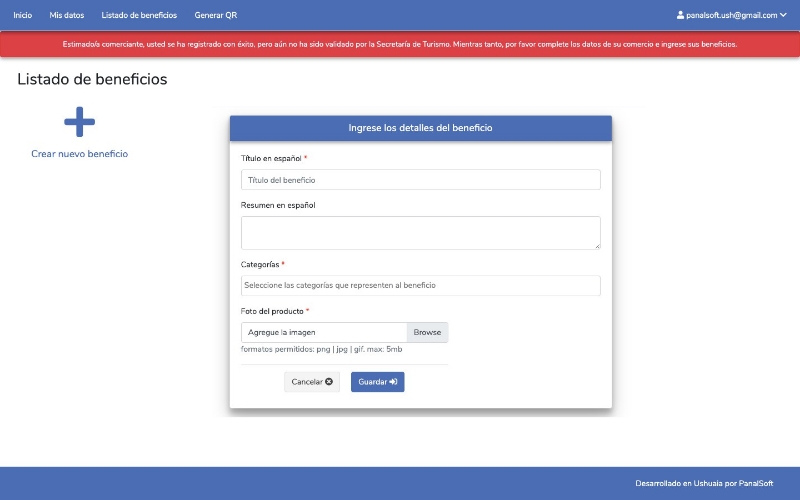Click the Browse button
800x500 pixels.
428,332
